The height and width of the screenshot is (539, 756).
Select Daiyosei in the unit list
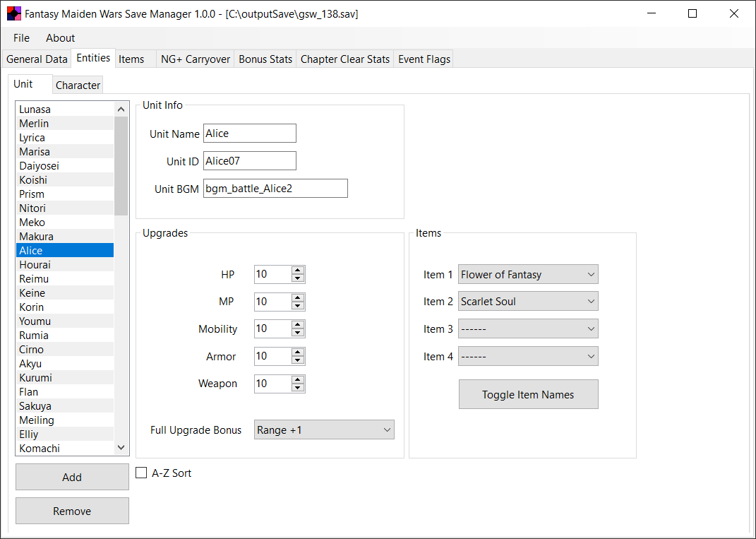point(65,165)
